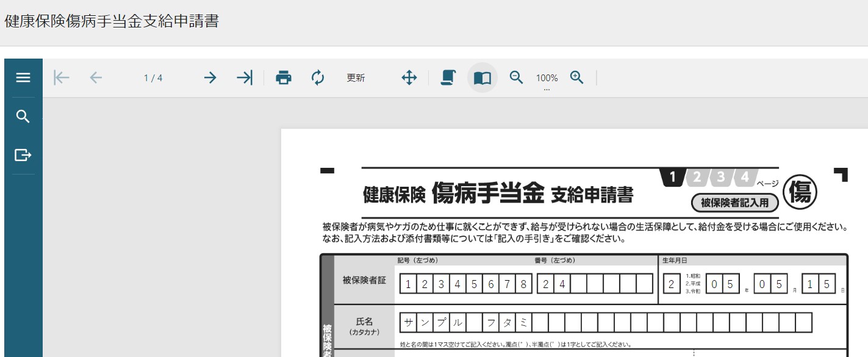Open the 100% zoom level dropdown
Image resolution: width=868 pixels, height=357 pixels.
547,79
